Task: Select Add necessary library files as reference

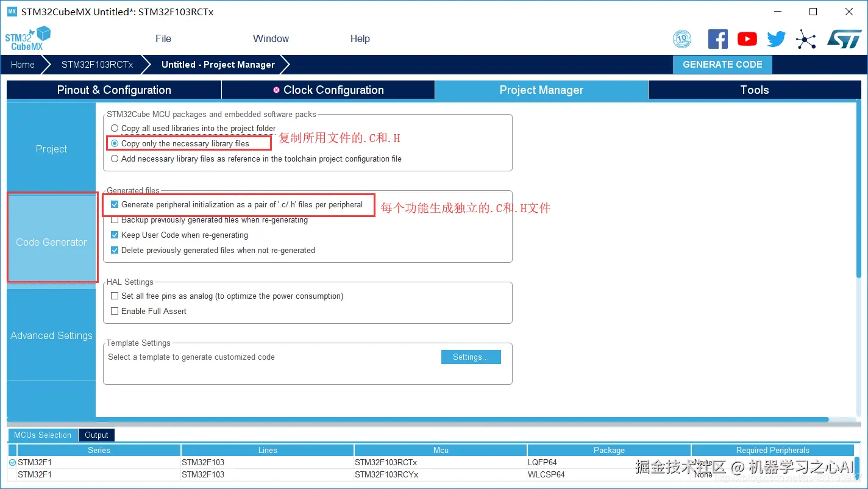Action: pyautogui.click(x=115, y=159)
